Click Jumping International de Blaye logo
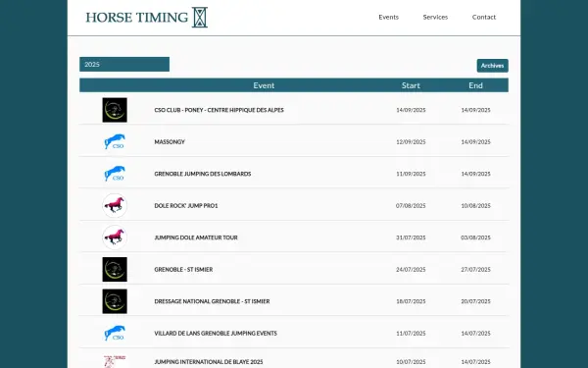The image size is (588, 368). (x=115, y=361)
